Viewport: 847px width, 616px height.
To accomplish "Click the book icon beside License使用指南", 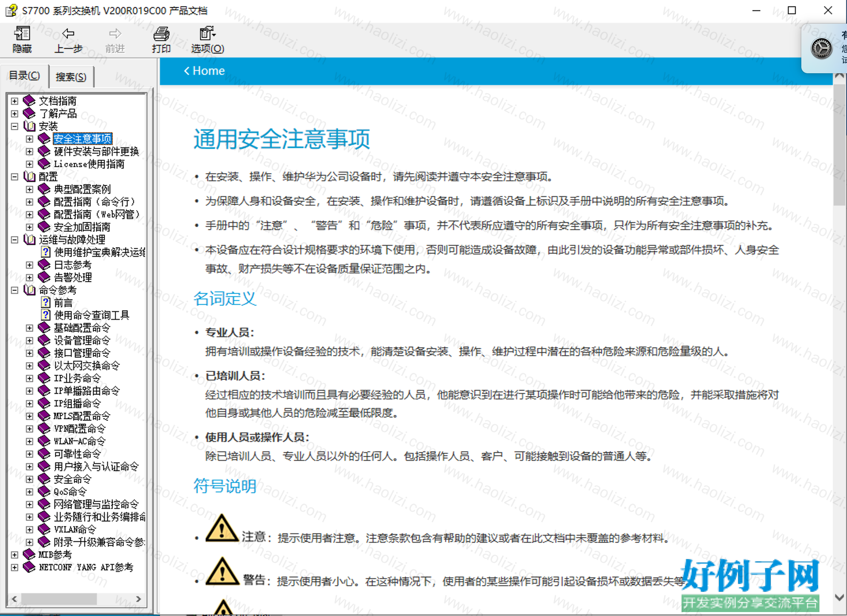I will (44, 164).
